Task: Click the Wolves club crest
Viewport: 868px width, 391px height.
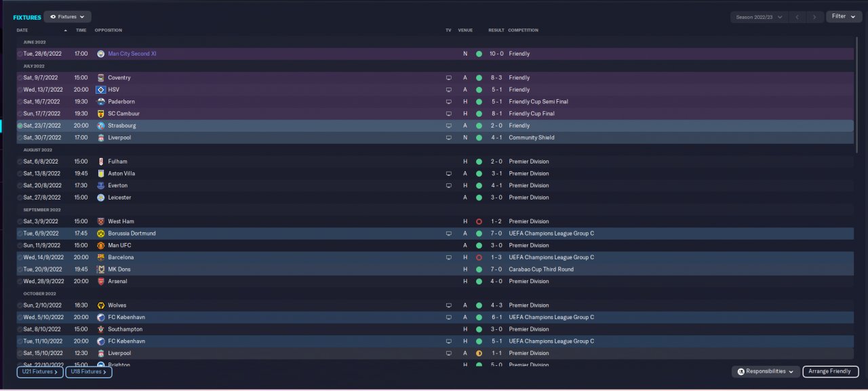Action: 100,305
